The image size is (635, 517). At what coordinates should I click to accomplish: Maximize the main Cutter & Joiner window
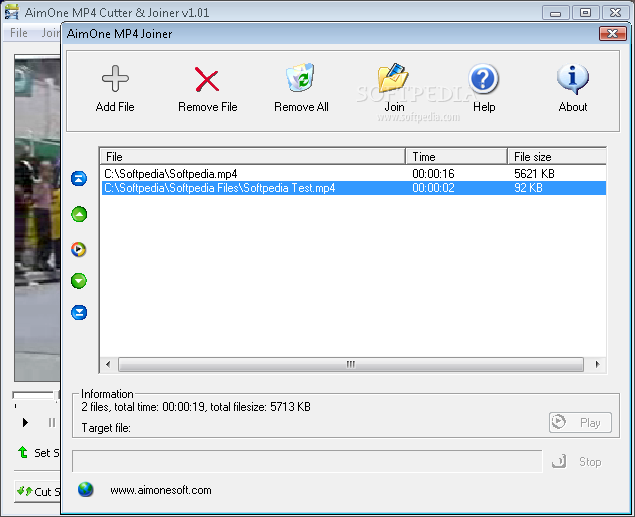[x=585, y=13]
